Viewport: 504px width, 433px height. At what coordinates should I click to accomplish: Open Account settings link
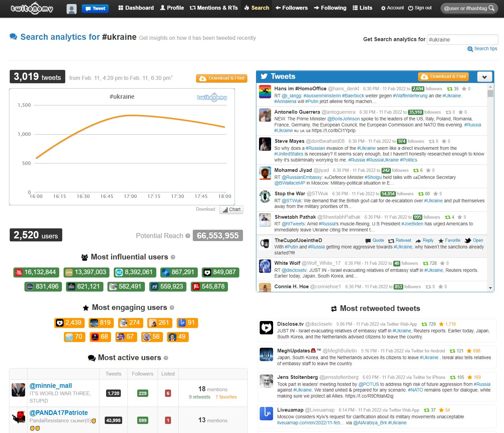click(392, 8)
